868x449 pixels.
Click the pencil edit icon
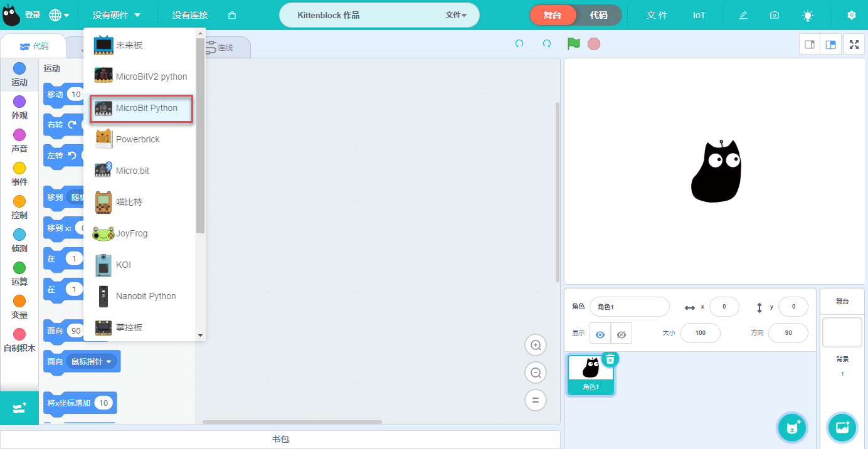click(x=743, y=15)
